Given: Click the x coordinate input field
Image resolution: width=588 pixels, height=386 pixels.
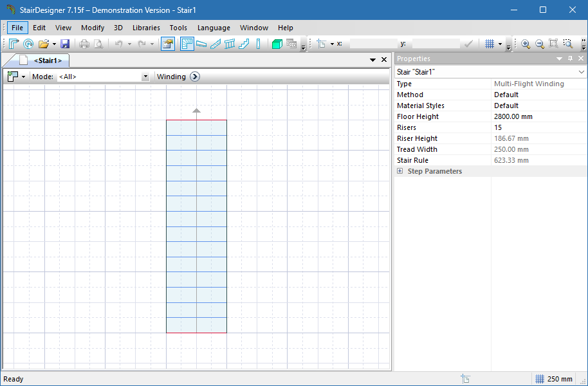Looking at the screenshot, I should (374, 44).
